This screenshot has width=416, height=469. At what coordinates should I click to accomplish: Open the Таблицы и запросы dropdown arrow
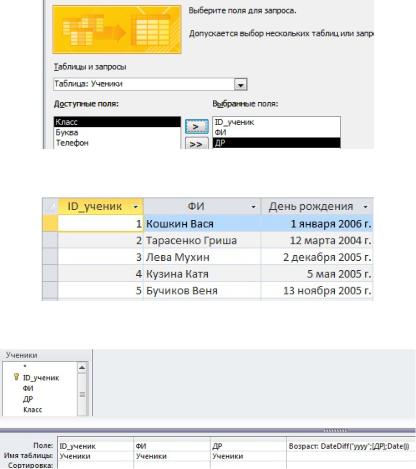pos(240,85)
